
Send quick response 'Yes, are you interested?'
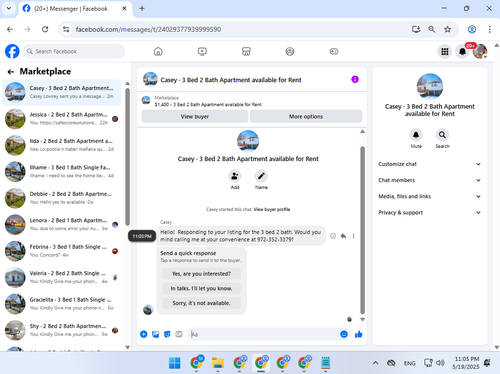pos(201,274)
